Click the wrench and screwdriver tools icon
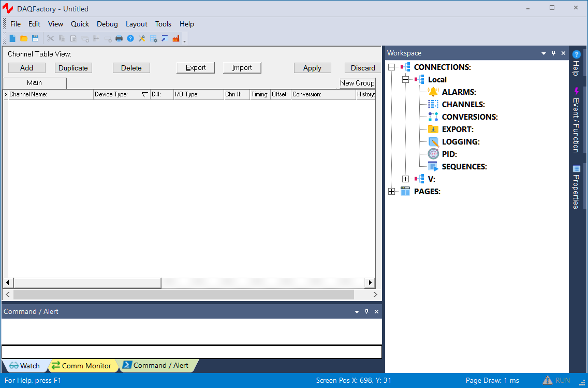 (x=142, y=38)
